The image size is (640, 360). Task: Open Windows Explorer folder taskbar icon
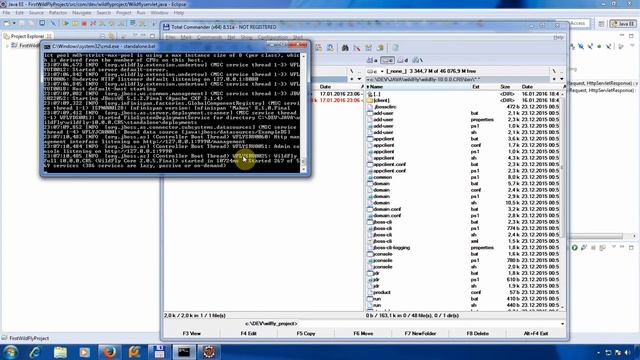[60, 352]
